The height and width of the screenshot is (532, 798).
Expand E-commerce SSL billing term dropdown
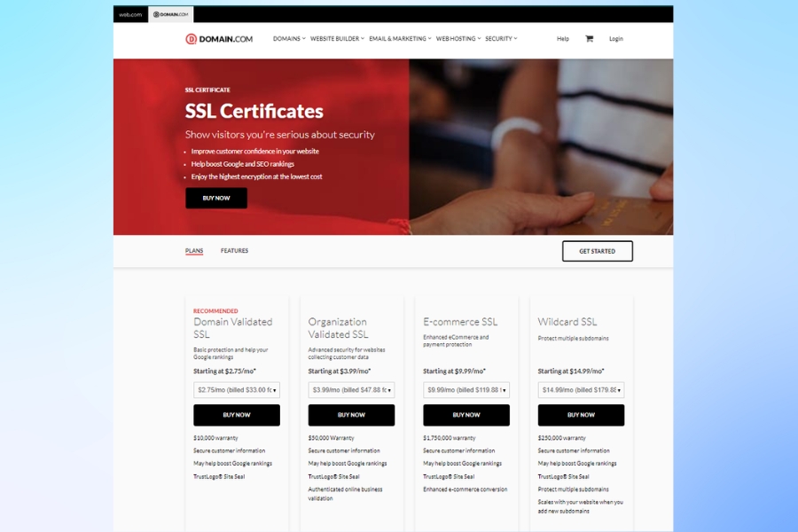point(466,390)
